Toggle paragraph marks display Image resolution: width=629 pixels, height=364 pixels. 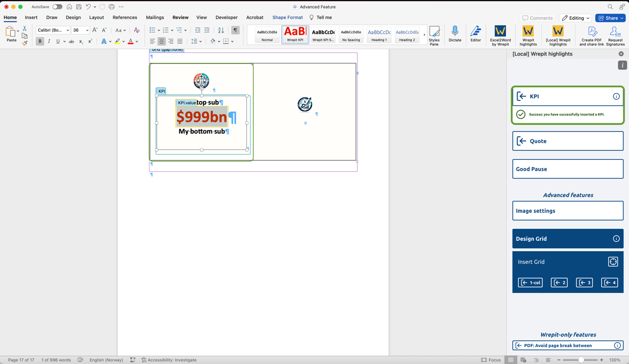tap(235, 30)
